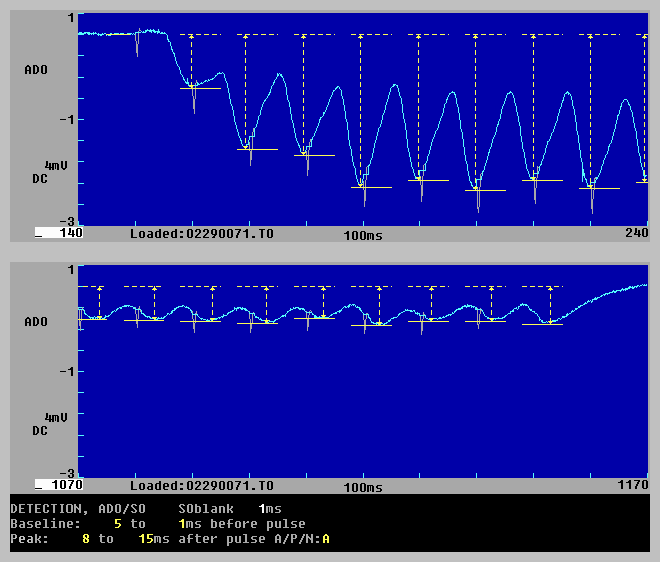
Task: Click the 100ms time scale under lower trace
Action: pos(363,487)
